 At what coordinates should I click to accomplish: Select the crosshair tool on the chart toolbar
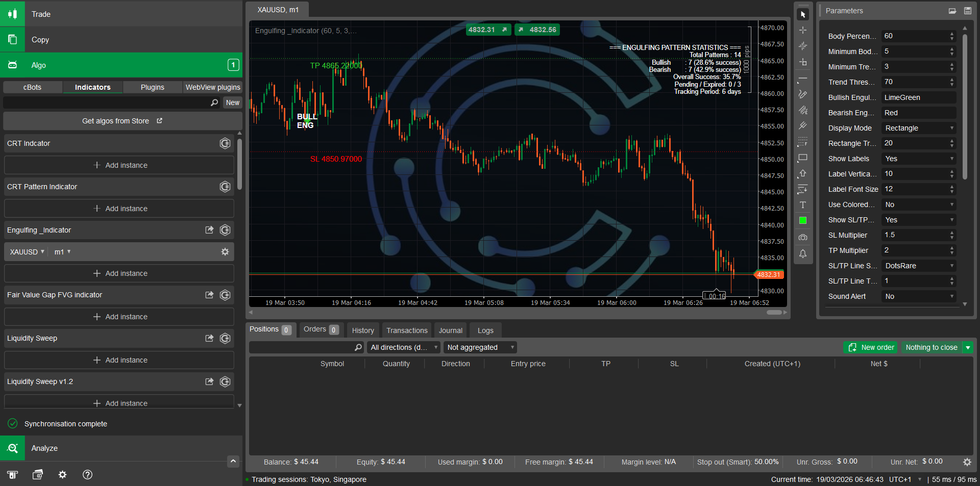[803, 30]
